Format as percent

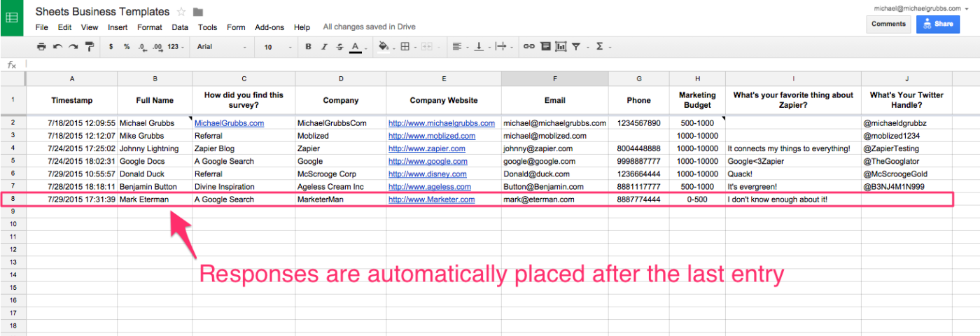[x=127, y=47]
